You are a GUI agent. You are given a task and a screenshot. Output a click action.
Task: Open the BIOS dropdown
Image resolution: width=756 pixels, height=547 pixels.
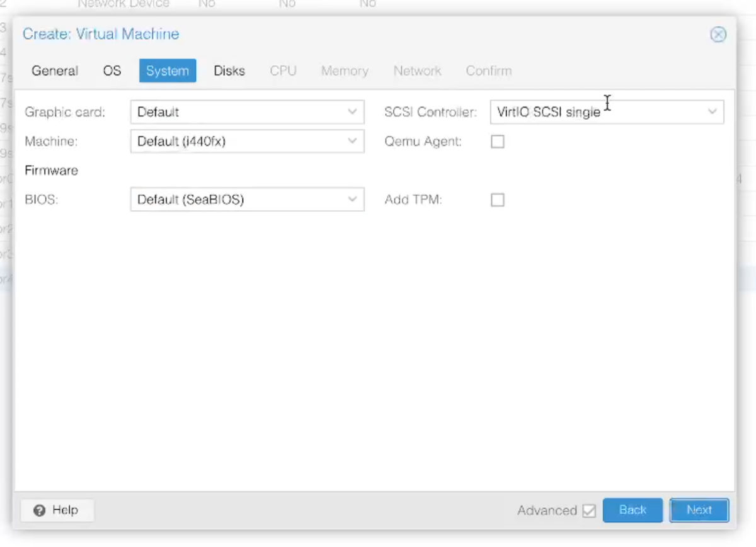[x=353, y=200]
